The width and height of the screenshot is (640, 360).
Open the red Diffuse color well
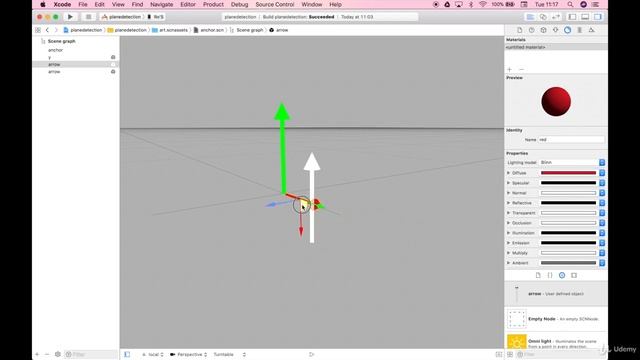tap(569, 173)
